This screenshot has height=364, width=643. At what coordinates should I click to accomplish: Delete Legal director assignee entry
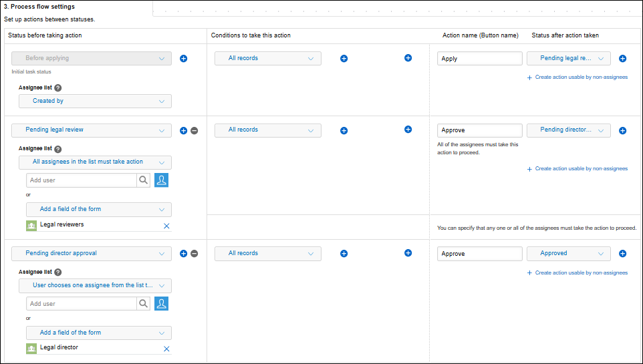pyautogui.click(x=166, y=349)
